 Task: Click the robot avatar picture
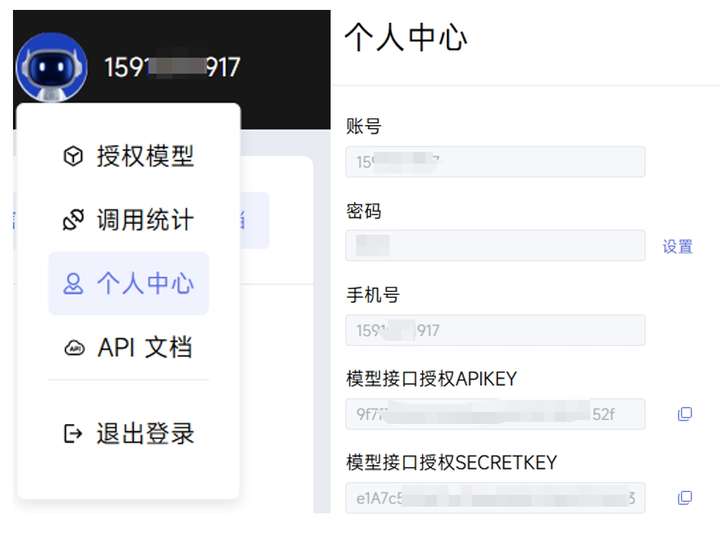pos(51,67)
